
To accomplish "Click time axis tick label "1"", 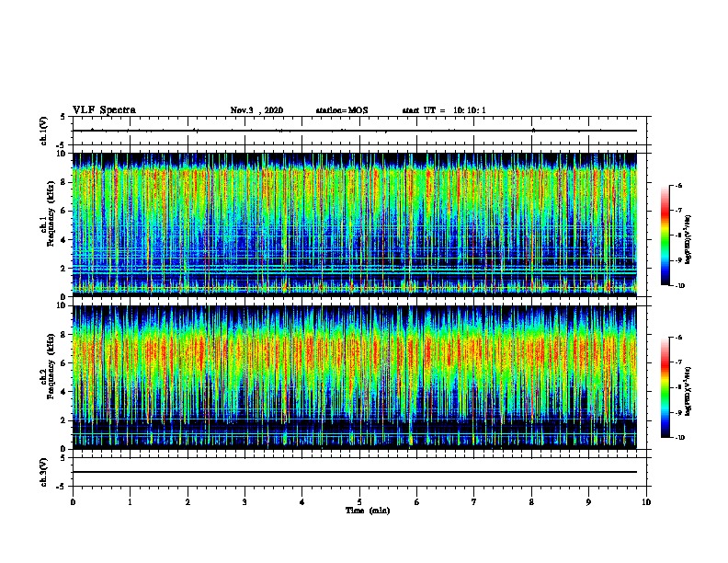I will (x=130, y=502).
